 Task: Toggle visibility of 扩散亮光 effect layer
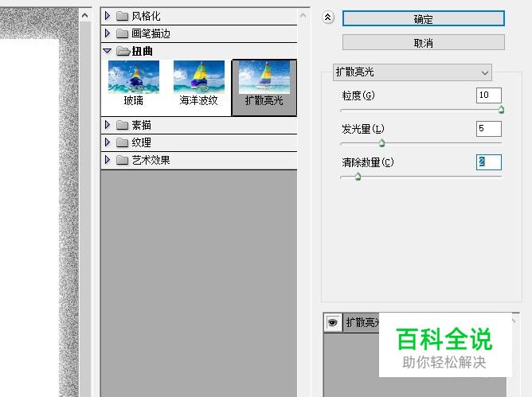tap(333, 322)
